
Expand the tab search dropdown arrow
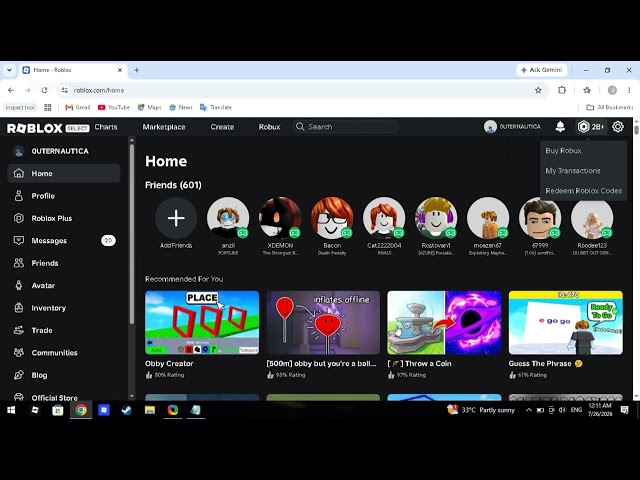point(9,70)
